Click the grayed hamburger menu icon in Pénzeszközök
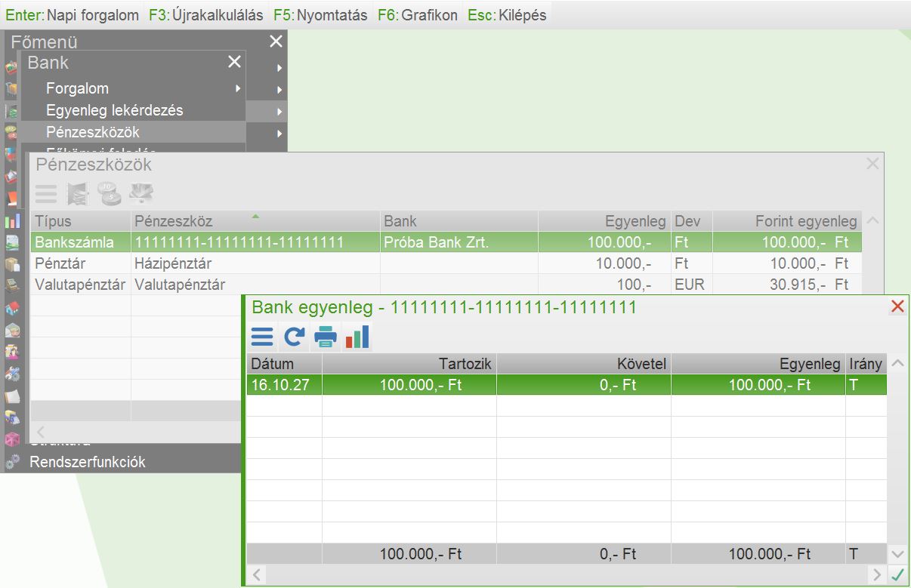 46,194
